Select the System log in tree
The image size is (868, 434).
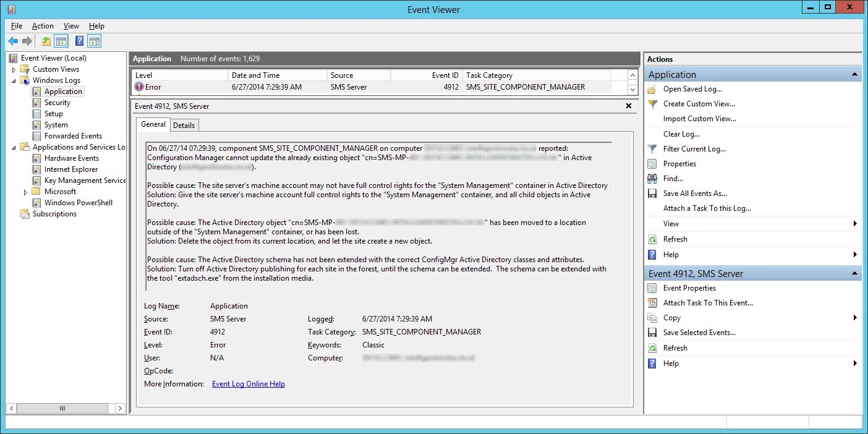pos(56,125)
